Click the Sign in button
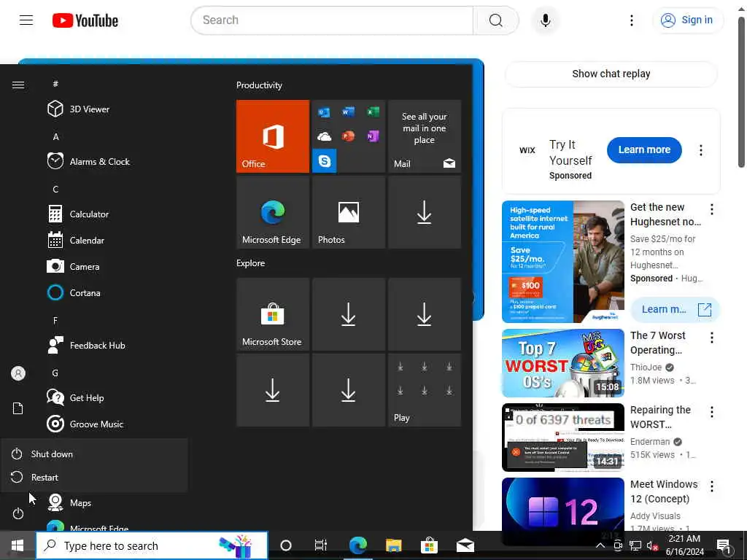Screen dimensions: 747x560 [x=686, y=20]
